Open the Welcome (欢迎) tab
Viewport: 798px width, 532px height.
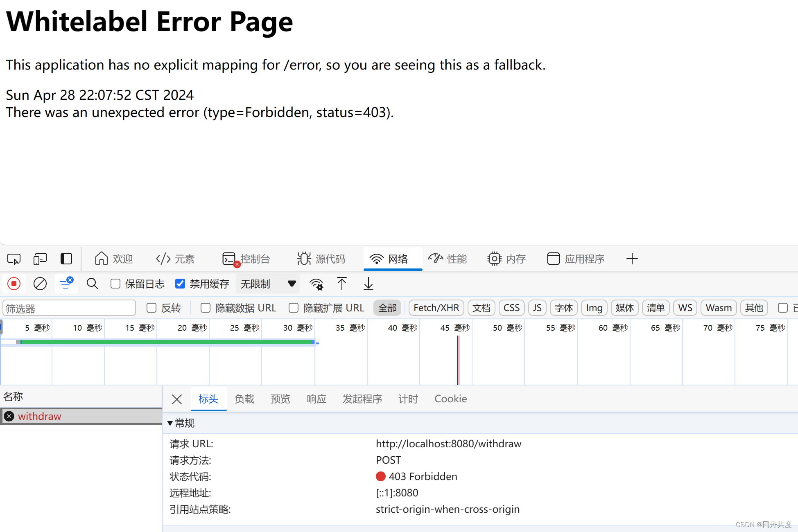point(114,259)
